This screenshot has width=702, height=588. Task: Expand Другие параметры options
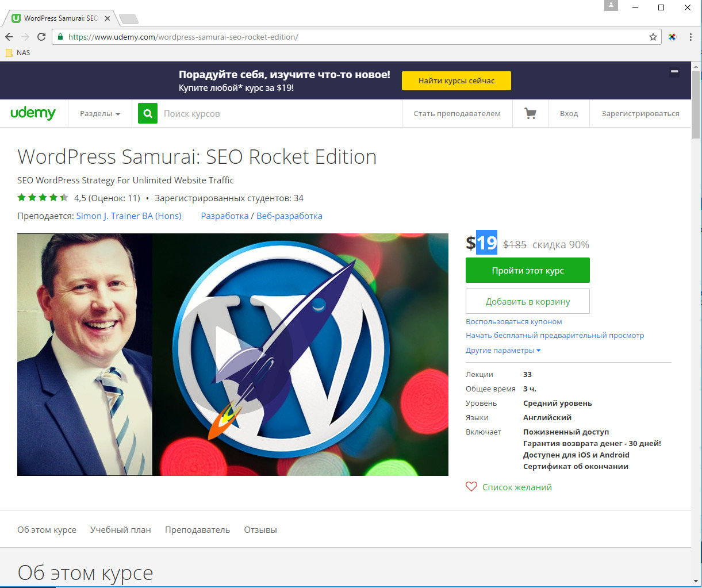[x=503, y=351]
